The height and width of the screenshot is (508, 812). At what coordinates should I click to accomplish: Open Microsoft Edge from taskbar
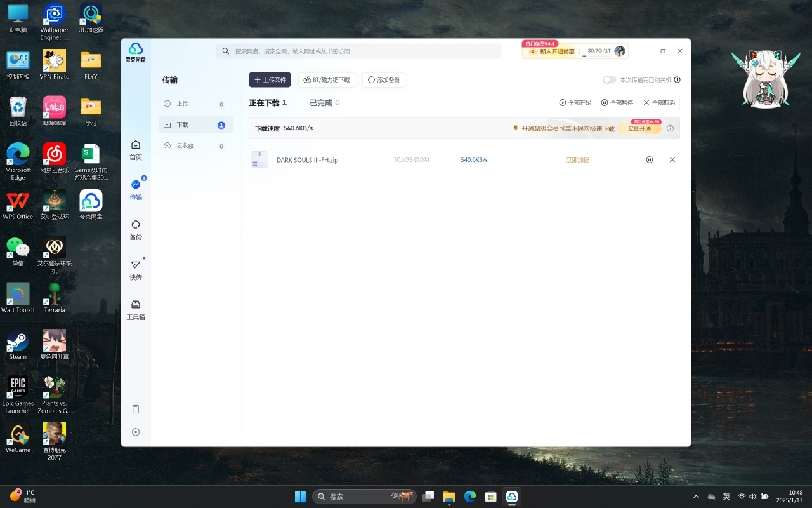(470, 497)
